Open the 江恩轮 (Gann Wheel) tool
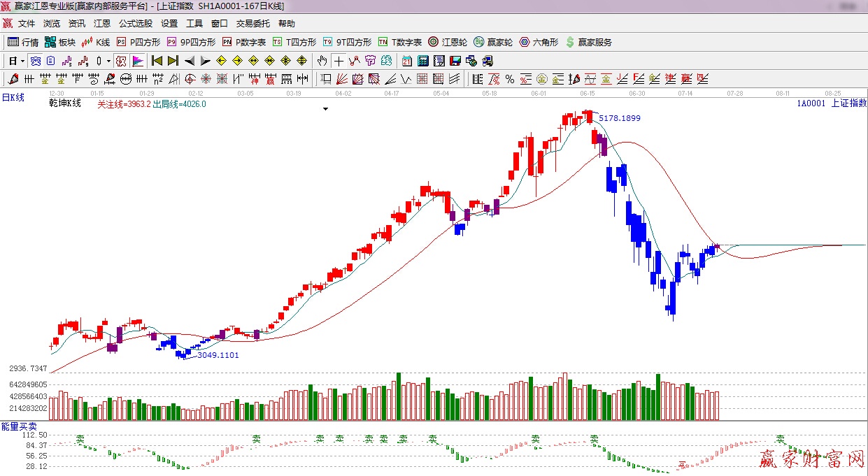The height and width of the screenshot is (476, 868). click(450, 42)
